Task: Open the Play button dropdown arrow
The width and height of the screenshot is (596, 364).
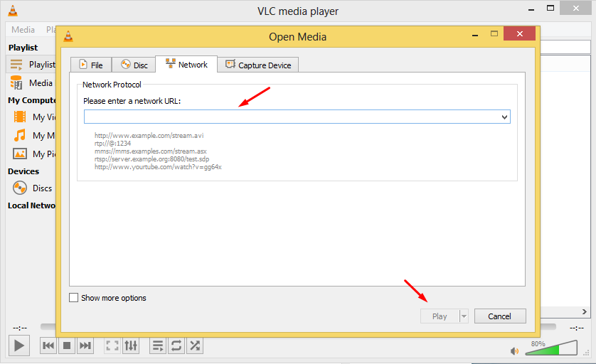Action: [x=464, y=316]
